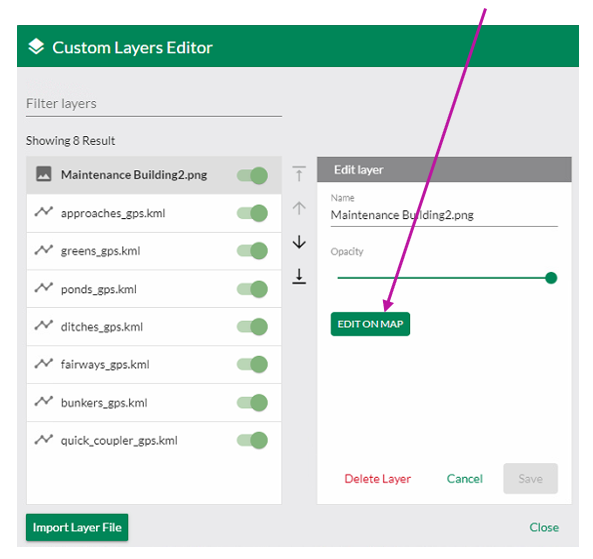Select approaches_gps.kml layer row
593x559 pixels.
tap(154, 213)
